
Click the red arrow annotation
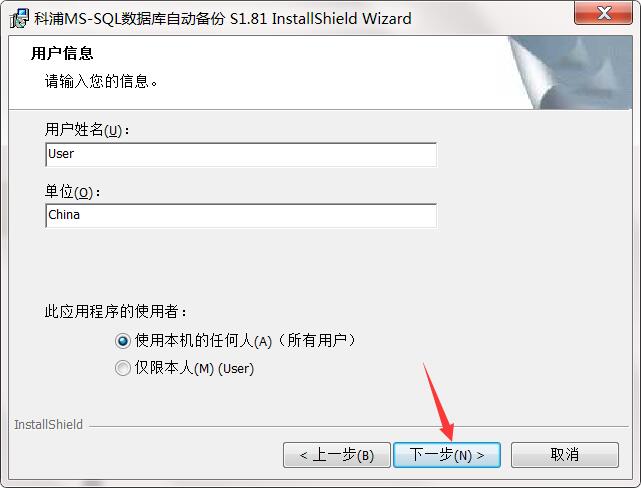pos(439,403)
